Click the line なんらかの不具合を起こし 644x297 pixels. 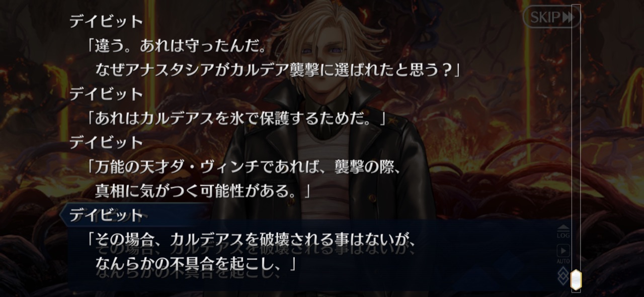coord(195,262)
